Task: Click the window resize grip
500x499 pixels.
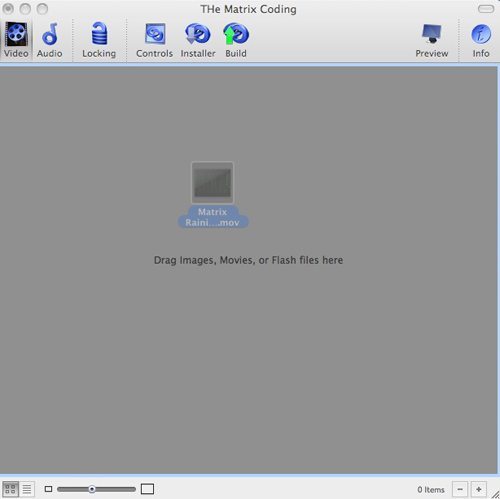Action: point(495,494)
